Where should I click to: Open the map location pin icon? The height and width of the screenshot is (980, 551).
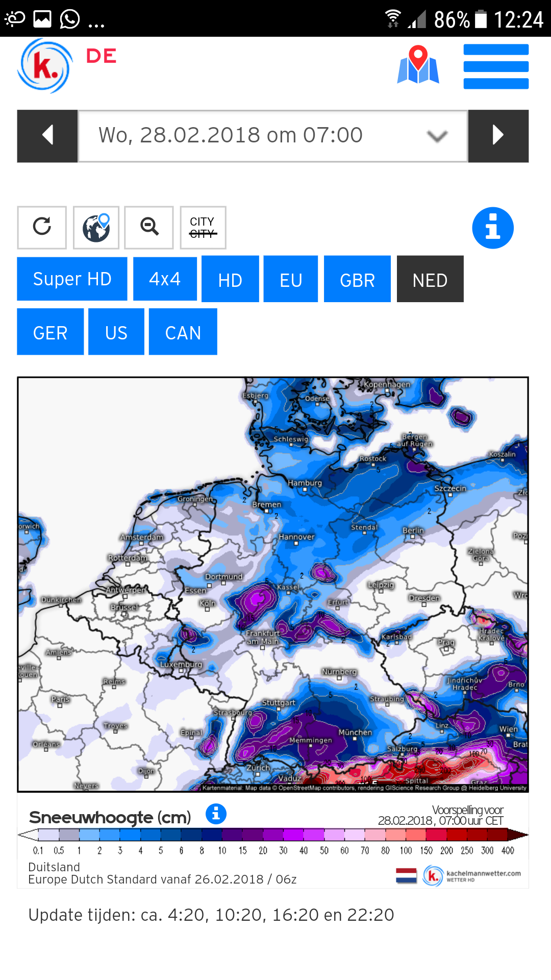click(418, 65)
